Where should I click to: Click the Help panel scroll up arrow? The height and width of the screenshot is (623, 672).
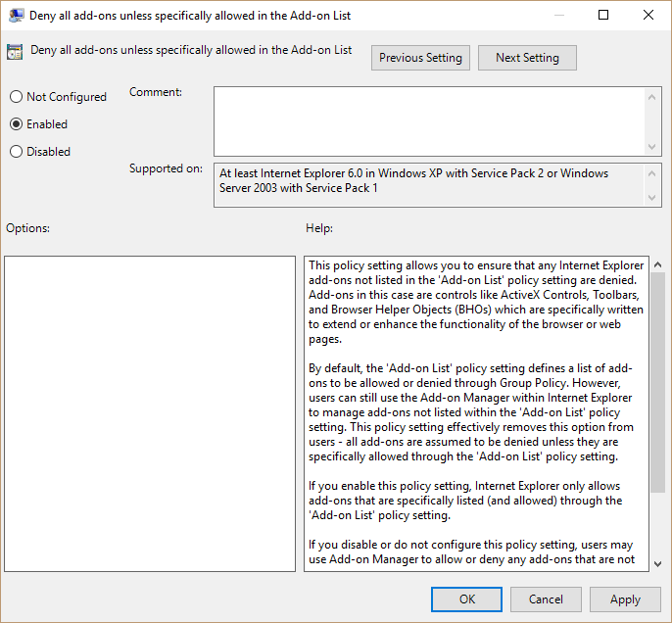[x=658, y=264]
